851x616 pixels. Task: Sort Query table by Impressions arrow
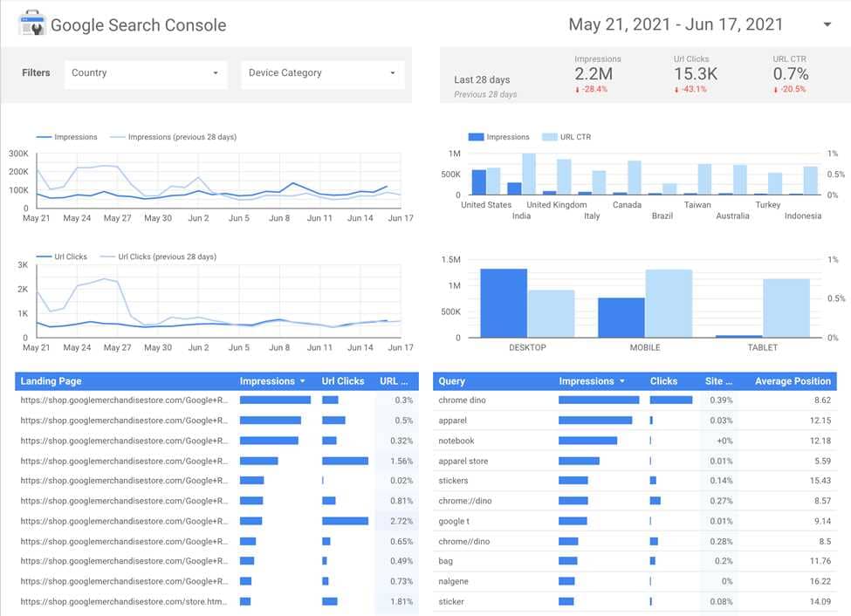point(622,381)
